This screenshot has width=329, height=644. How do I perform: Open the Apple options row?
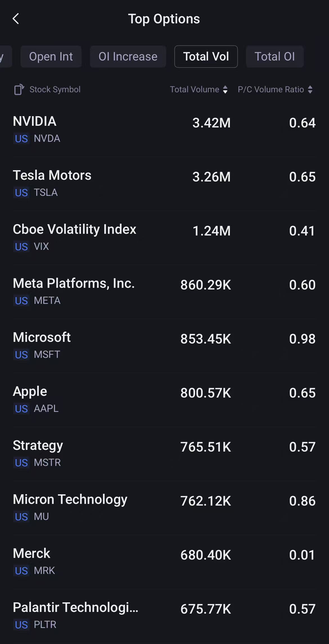tap(164, 400)
